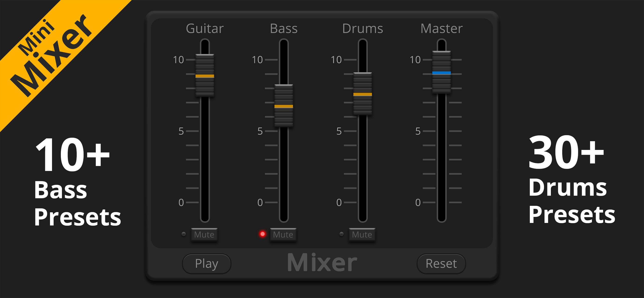Toggle the Guitar channel Mute button
The height and width of the screenshot is (298, 644).
point(204,234)
